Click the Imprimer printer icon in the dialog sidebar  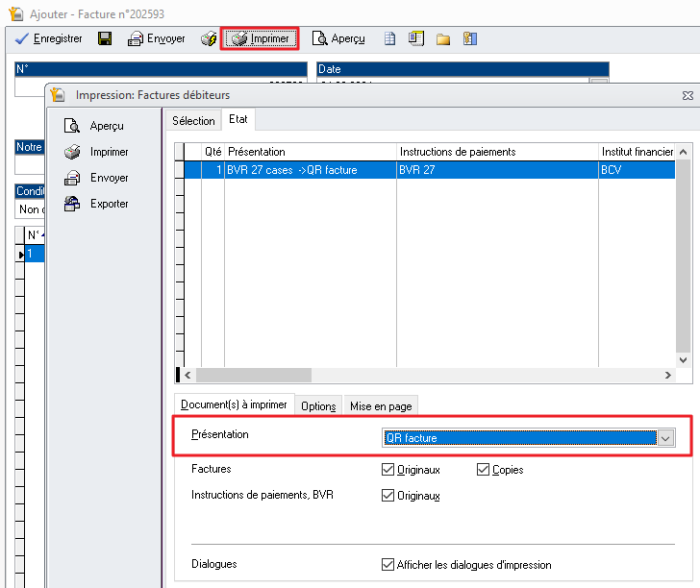click(72, 152)
